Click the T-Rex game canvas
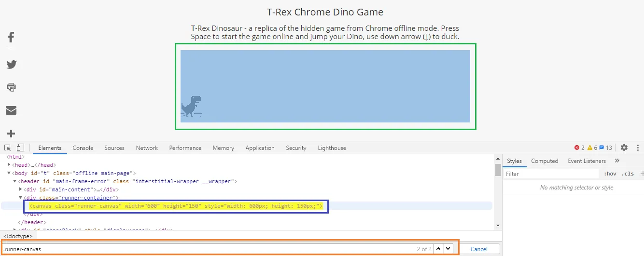 (x=325, y=86)
